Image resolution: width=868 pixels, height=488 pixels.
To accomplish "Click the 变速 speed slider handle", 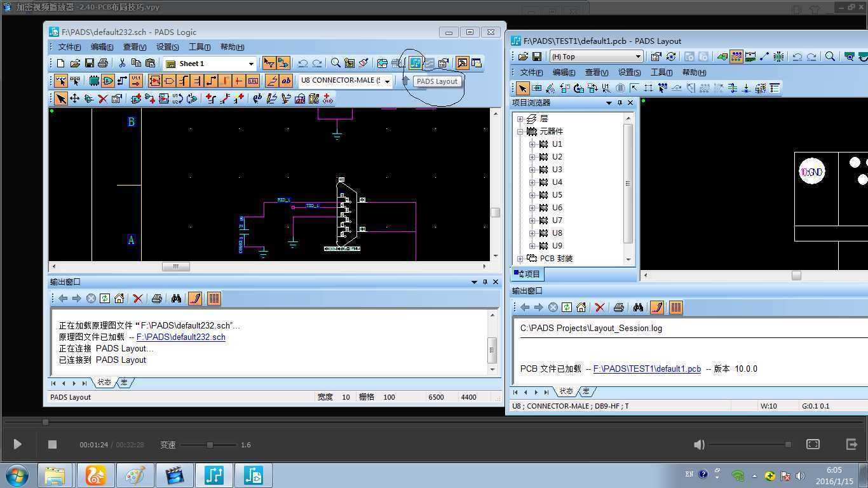I will click(x=210, y=445).
